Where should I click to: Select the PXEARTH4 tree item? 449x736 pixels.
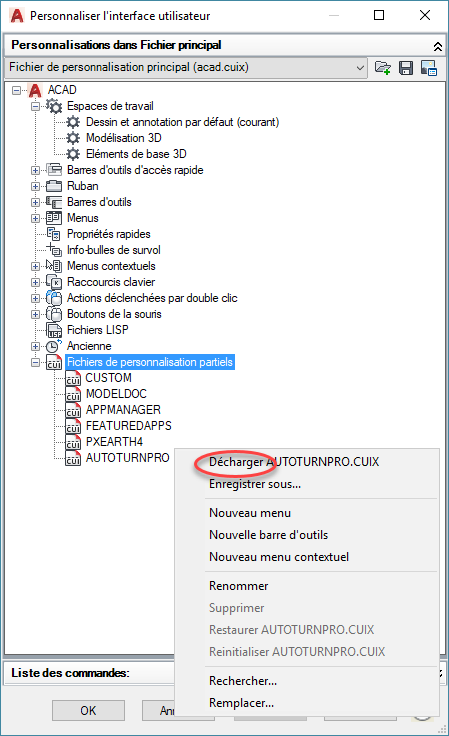click(x=114, y=442)
